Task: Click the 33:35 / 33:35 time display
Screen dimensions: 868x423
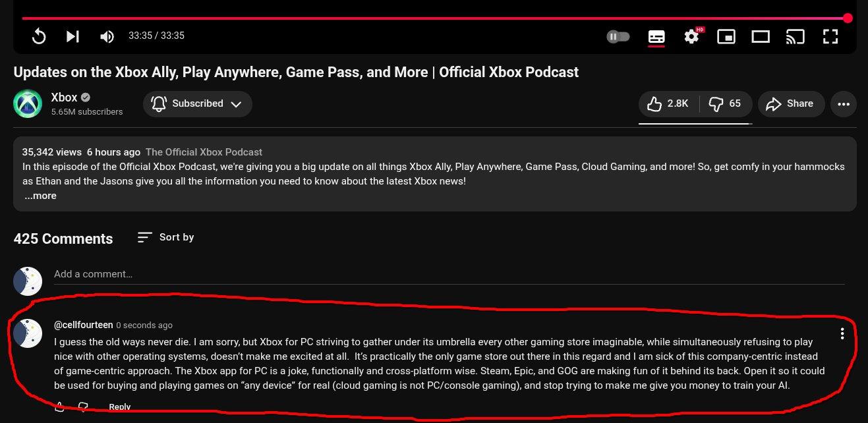Action: [x=156, y=36]
